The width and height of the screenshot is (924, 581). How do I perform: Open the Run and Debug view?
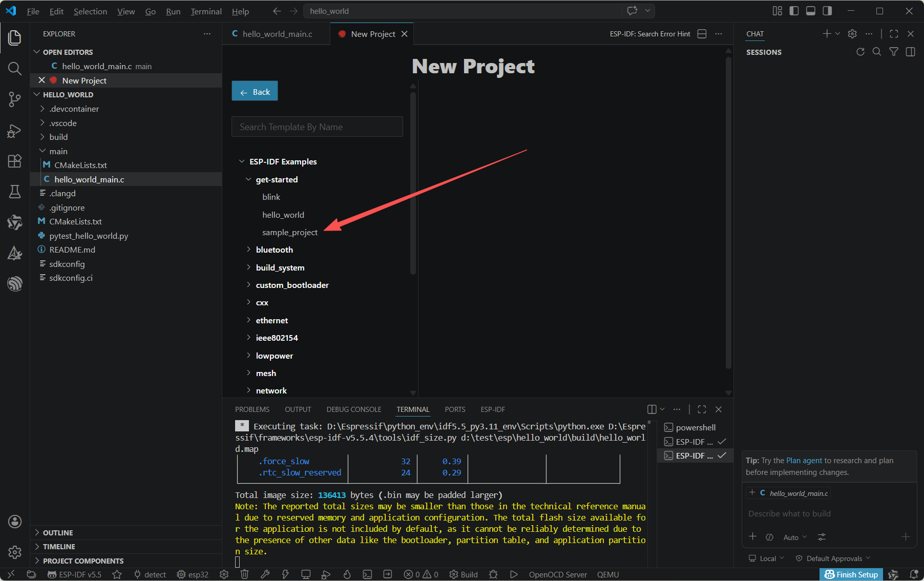[x=15, y=131]
